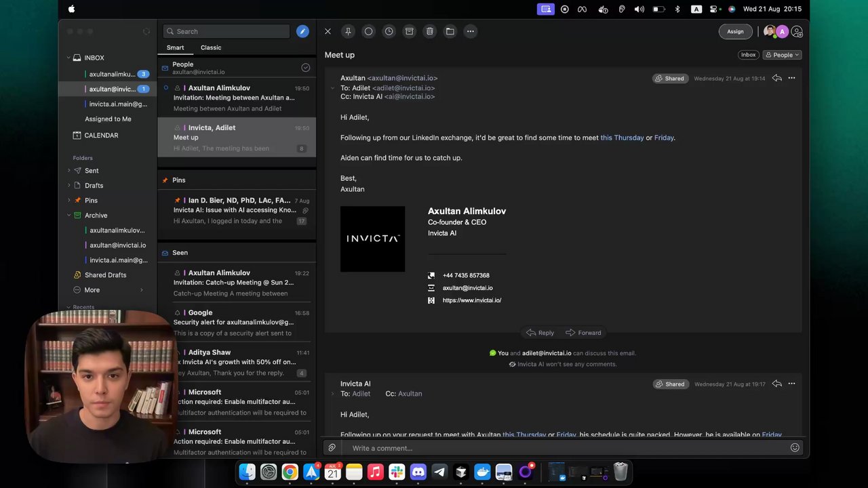
Task: Reply using the arrow icon on Axultan's 19:14 message
Action: pyautogui.click(x=777, y=78)
